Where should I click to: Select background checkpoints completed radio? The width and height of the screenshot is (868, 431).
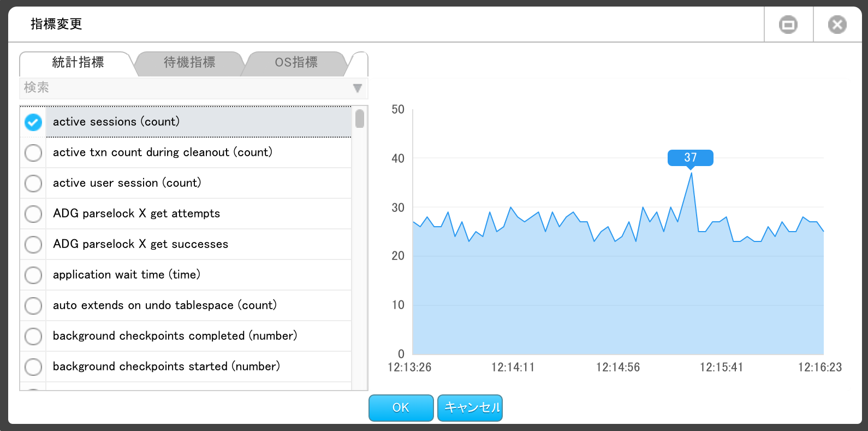(x=33, y=336)
